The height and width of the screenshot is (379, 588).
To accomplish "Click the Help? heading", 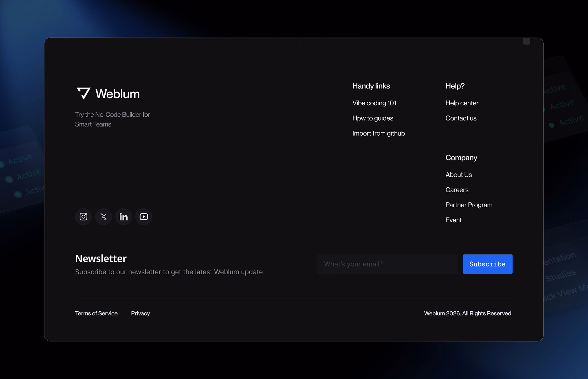I will (455, 86).
